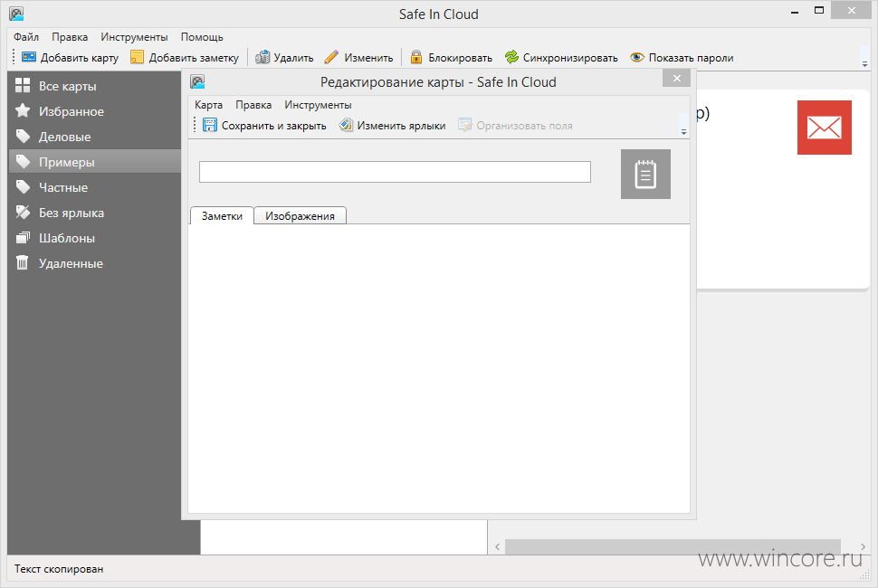Open the Файл menu in main window
Screen dimensions: 878x588
coord(25,37)
